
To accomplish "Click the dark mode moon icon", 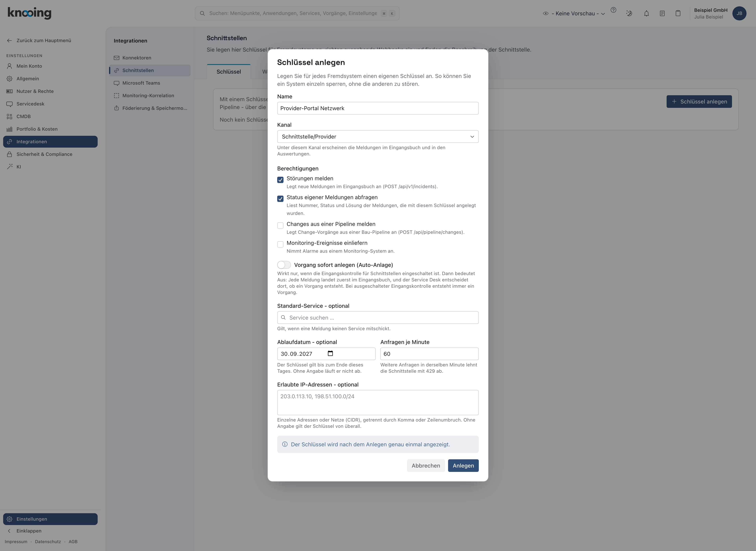I will [x=629, y=13].
